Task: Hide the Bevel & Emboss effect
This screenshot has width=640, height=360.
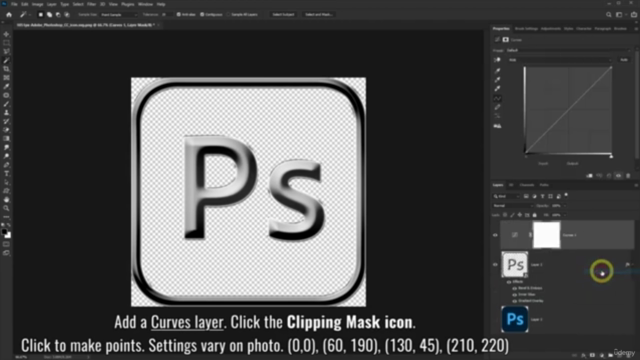Action: (514, 288)
